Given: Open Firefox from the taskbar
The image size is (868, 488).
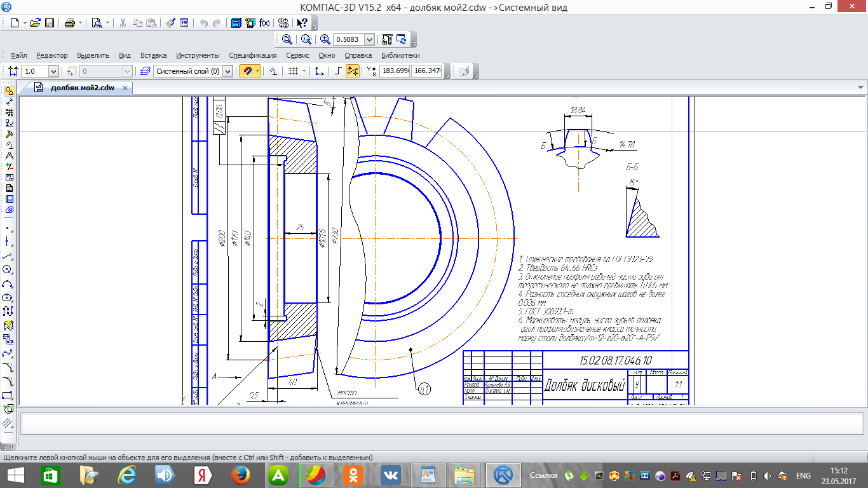Looking at the screenshot, I should click(240, 475).
